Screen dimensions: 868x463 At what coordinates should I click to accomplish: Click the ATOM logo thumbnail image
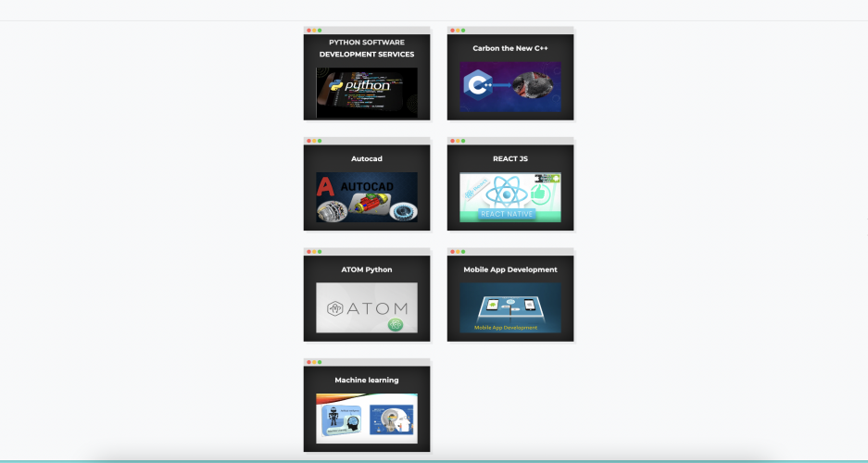[367, 307]
